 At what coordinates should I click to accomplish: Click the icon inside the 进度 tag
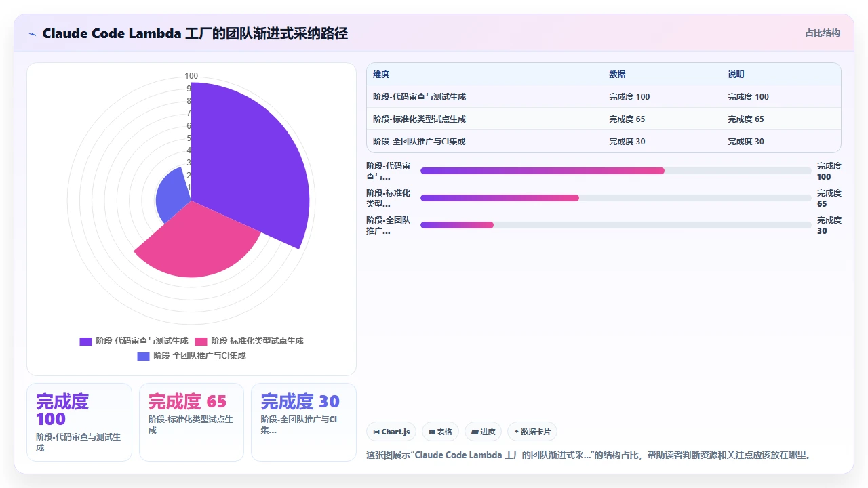pyautogui.click(x=475, y=432)
